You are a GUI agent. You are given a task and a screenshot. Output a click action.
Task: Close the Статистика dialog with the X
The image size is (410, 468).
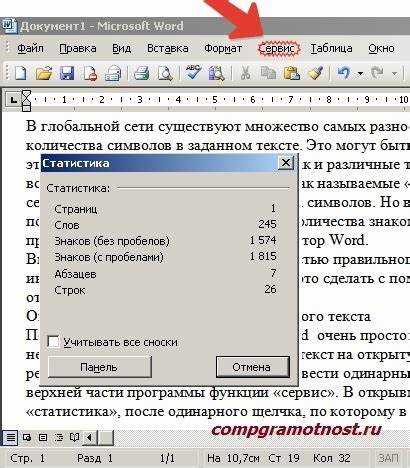point(286,163)
